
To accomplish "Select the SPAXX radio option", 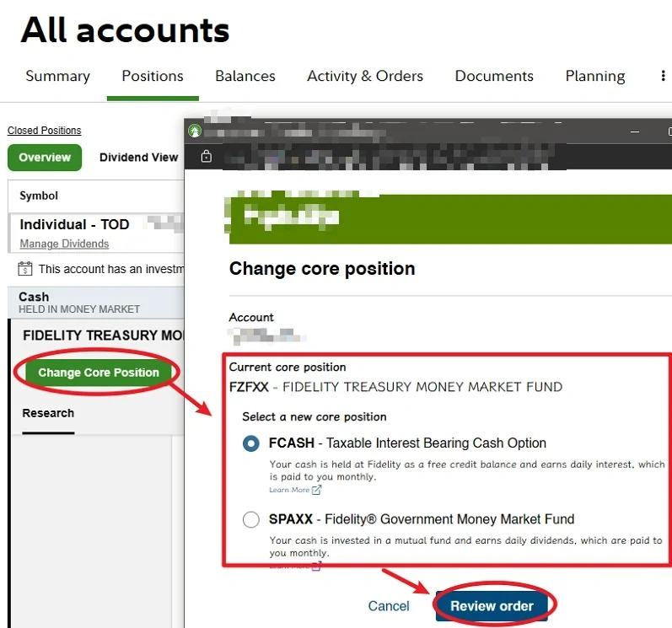I will pos(251,519).
